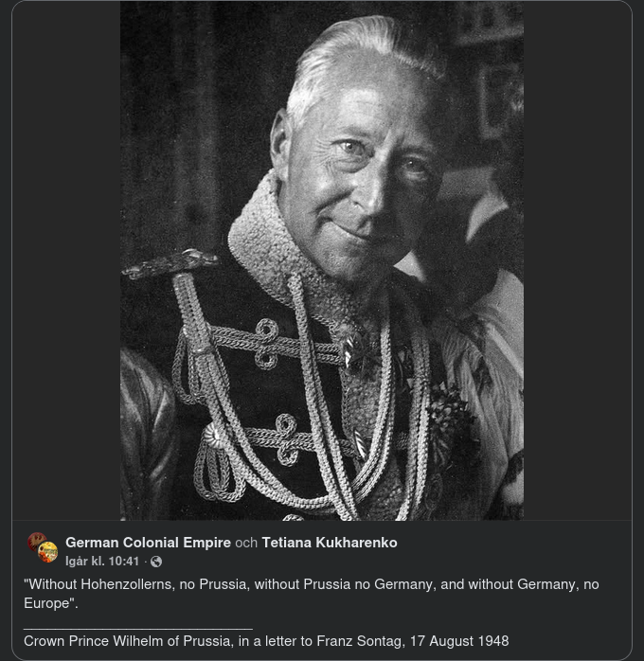The width and height of the screenshot is (644, 661).
Task: Open Tetiana Kukharenko's profile
Action: click(x=330, y=543)
